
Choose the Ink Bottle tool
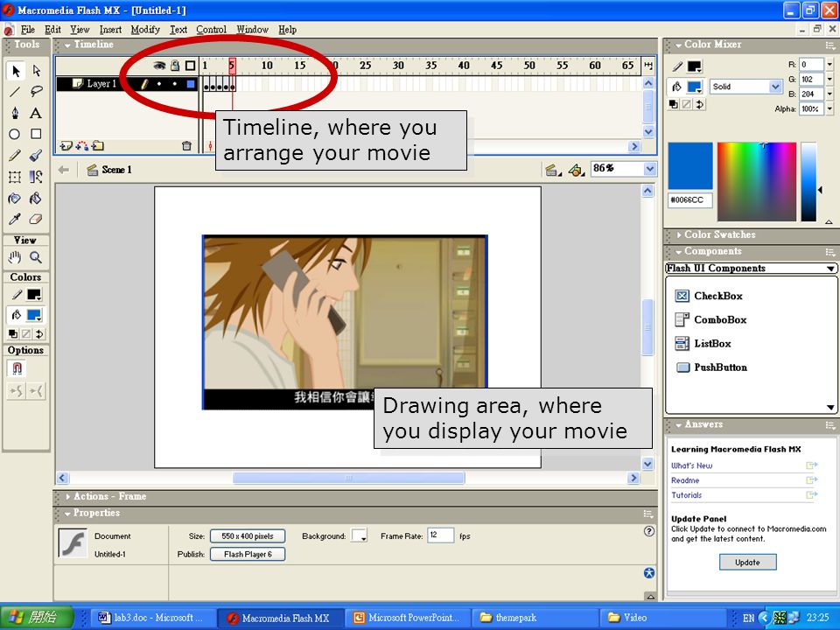[15, 199]
